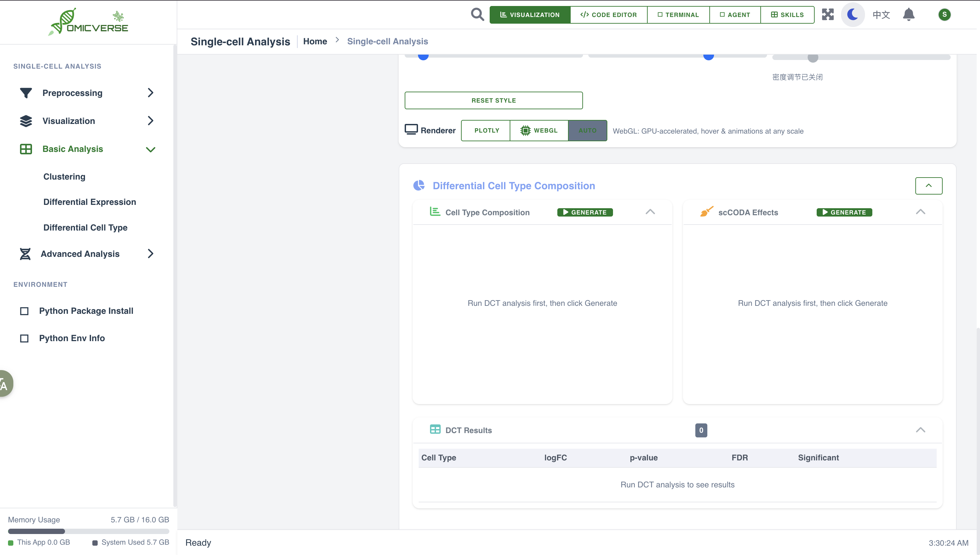
Task: Select the Plotly renderer option
Action: click(x=486, y=130)
